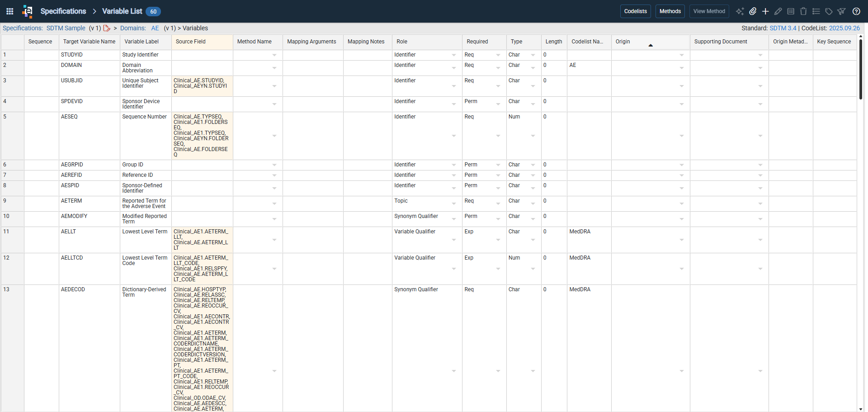Open the SDTM 3.4 standard link
868x412 pixels.
(x=783, y=28)
